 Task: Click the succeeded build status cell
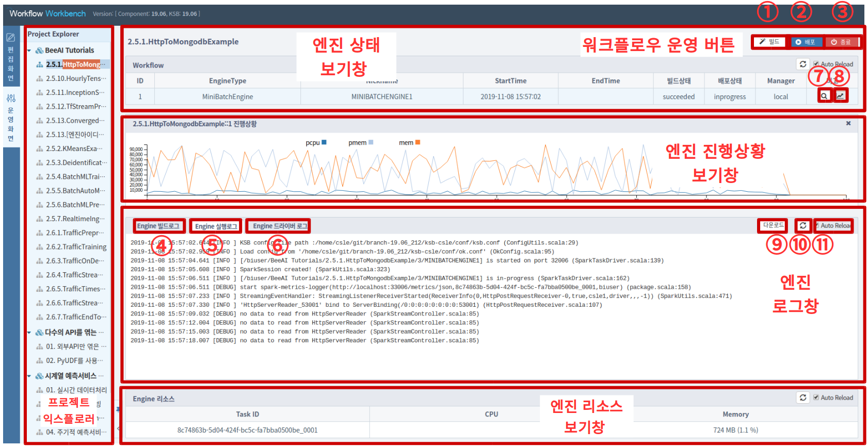[679, 97]
